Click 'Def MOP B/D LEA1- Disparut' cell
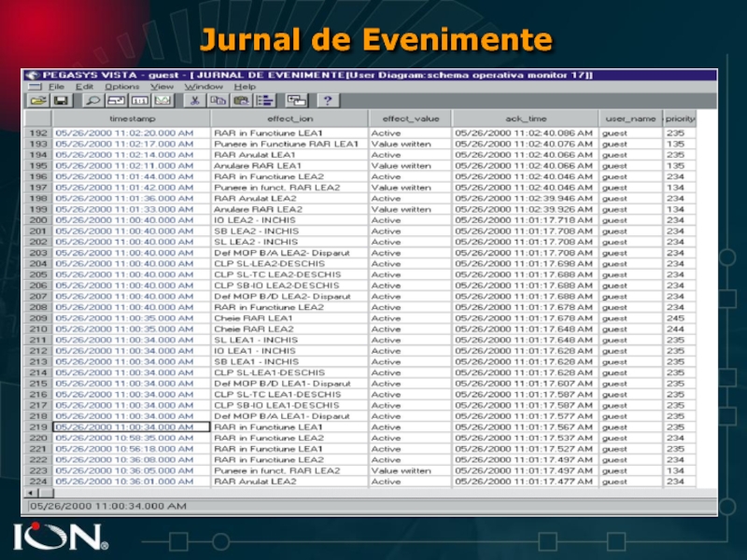 click(x=289, y=384)
